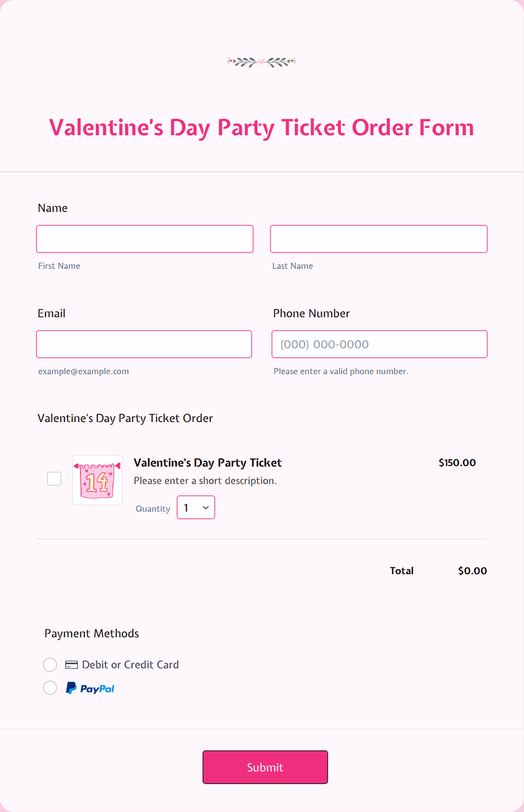This screenshot has width=524, height=812.
Task: Click the Debit or Credit Card label
Action: coord(131,665)
